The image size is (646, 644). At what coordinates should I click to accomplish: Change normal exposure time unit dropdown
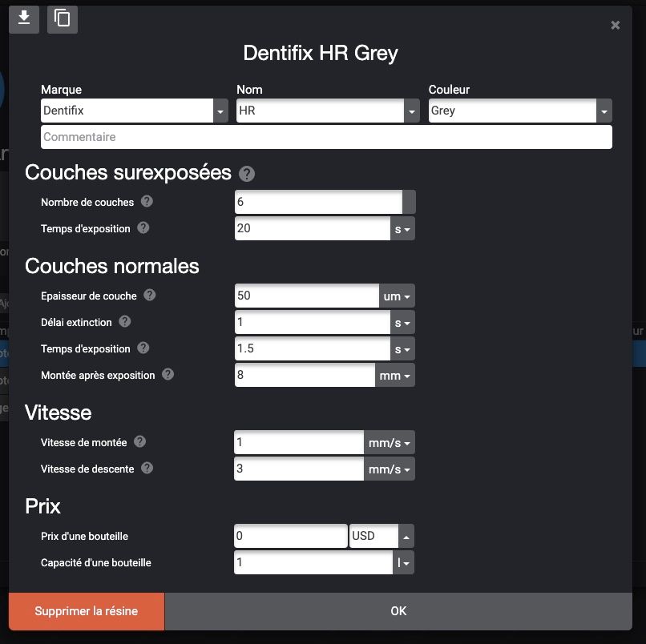402,349
